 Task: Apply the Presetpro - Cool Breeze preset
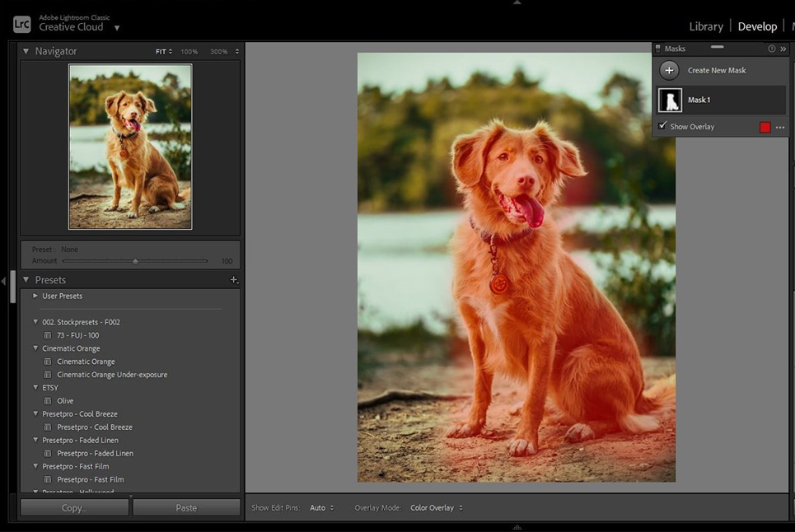[94, 427]
